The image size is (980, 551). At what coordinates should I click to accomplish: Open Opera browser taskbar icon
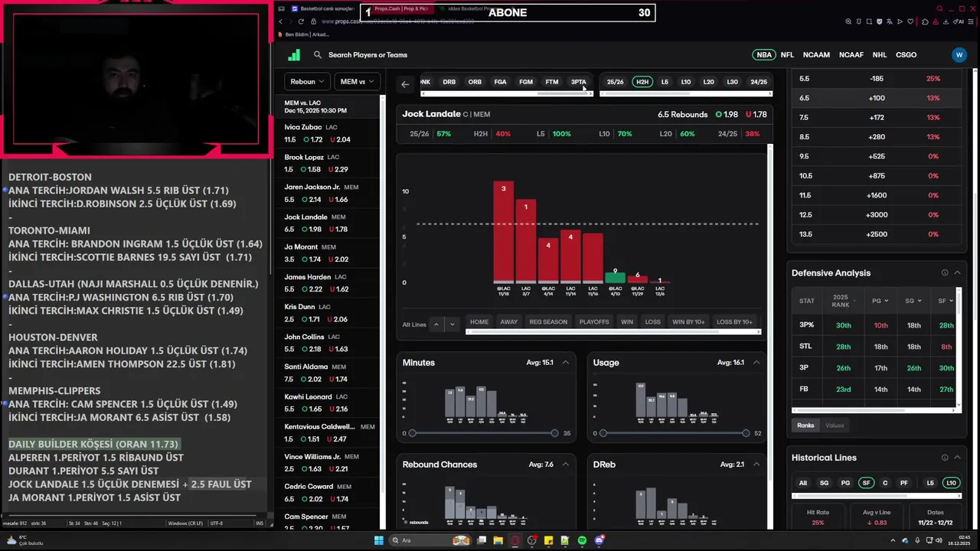click(x=515, y=540)
